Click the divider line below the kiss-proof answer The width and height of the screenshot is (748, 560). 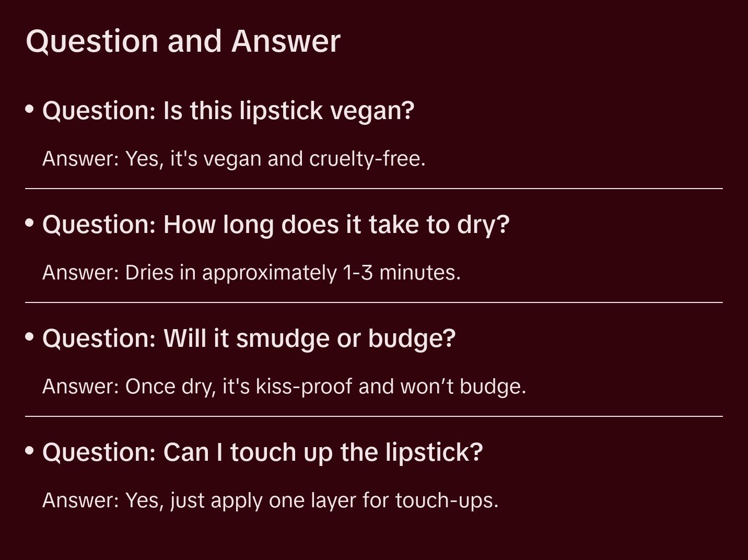click(x=374, y=416)
